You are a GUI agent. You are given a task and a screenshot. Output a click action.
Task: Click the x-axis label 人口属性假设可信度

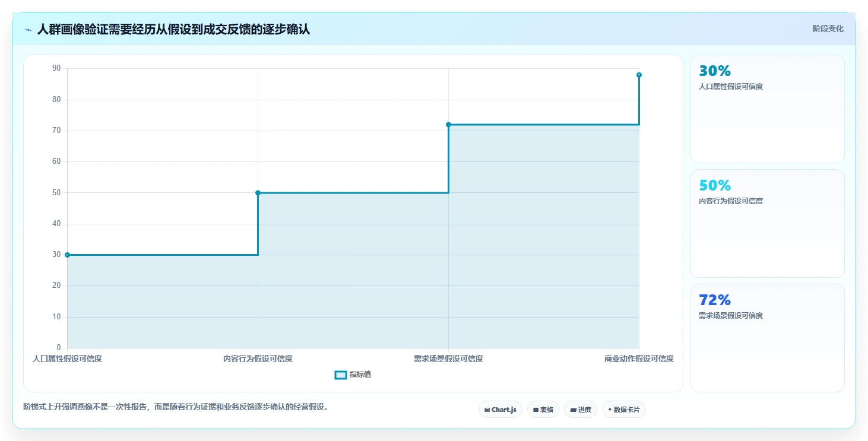pyautogui.click(x=67, y=358)
